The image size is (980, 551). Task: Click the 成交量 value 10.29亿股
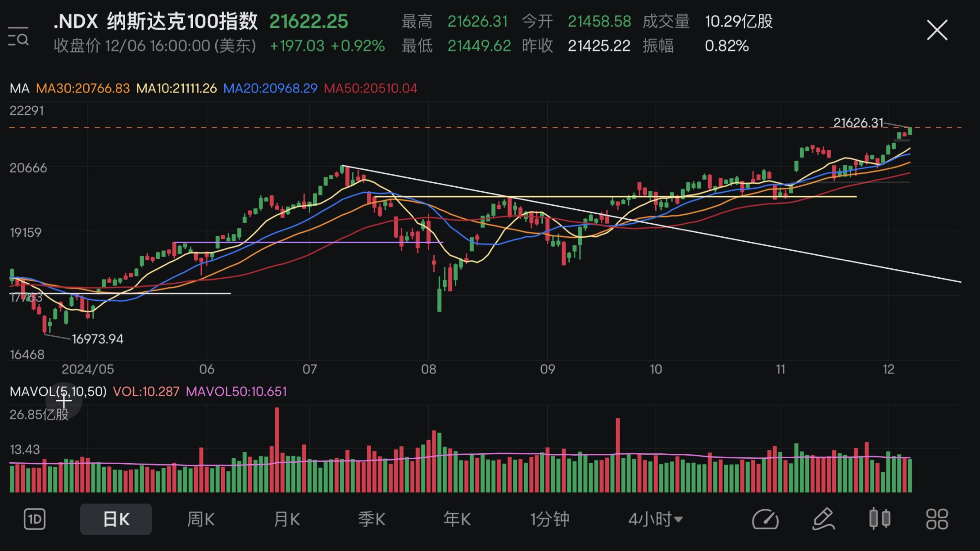coord(739,21)
